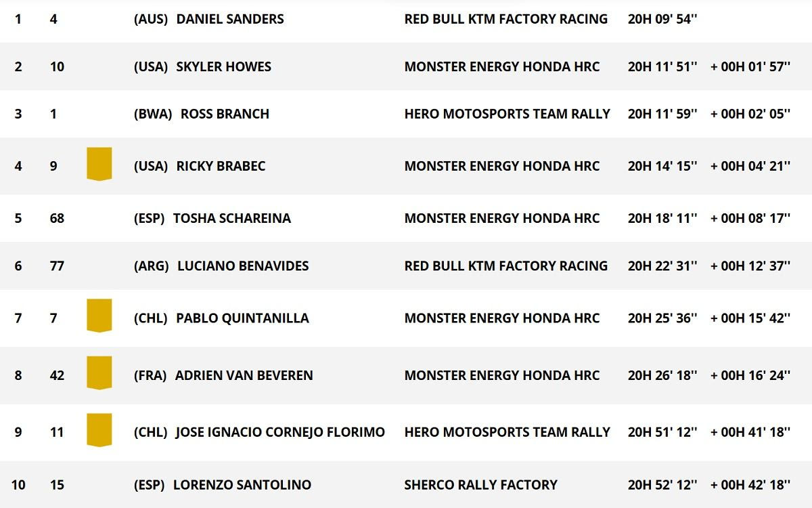Viewport: 812px width, 508px height.
Task: Click the leader's time 20H 09' 54''
Action: click(x=662, y=19)
